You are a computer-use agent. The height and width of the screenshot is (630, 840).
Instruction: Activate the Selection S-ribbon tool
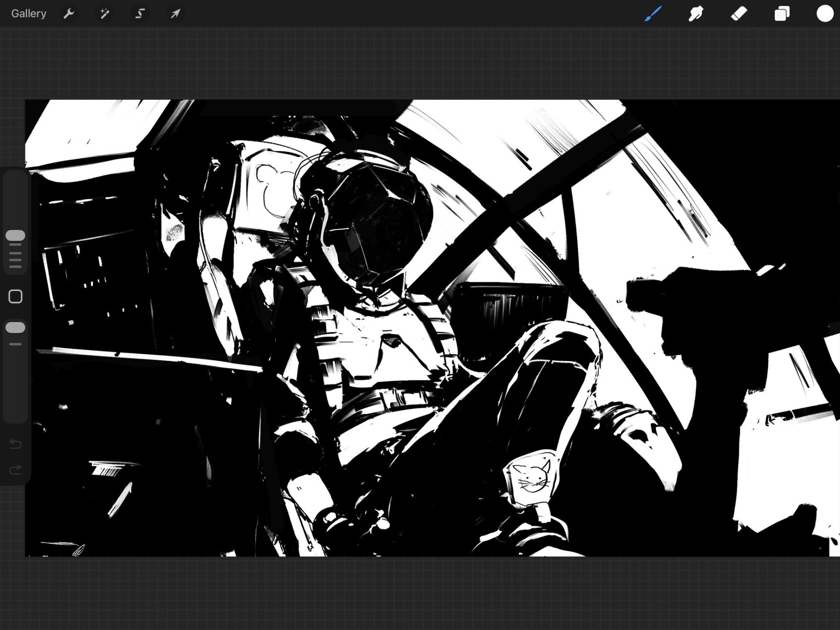click(x=140, y=14)
